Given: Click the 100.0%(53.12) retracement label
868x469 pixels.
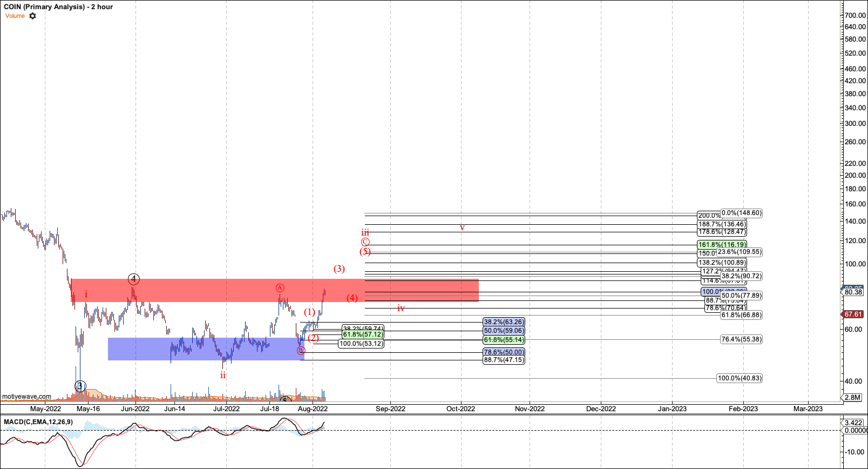Looking at the screenshot, I should 361,344.
